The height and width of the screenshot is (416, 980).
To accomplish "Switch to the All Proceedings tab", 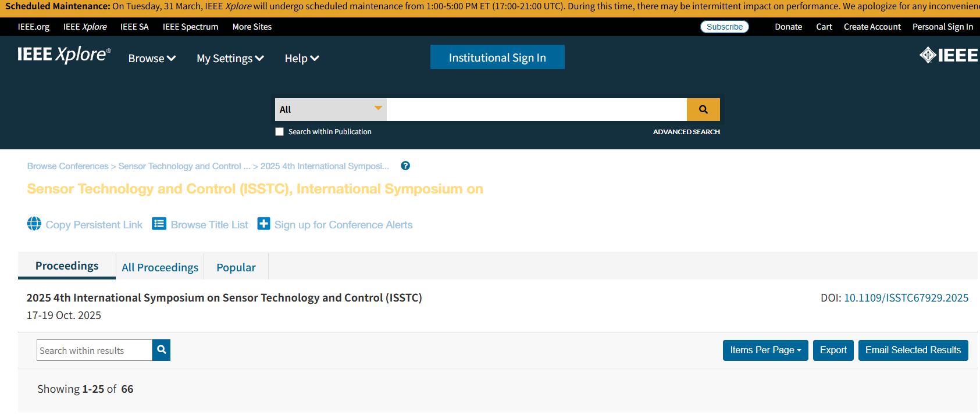I will tap(160, 267).
